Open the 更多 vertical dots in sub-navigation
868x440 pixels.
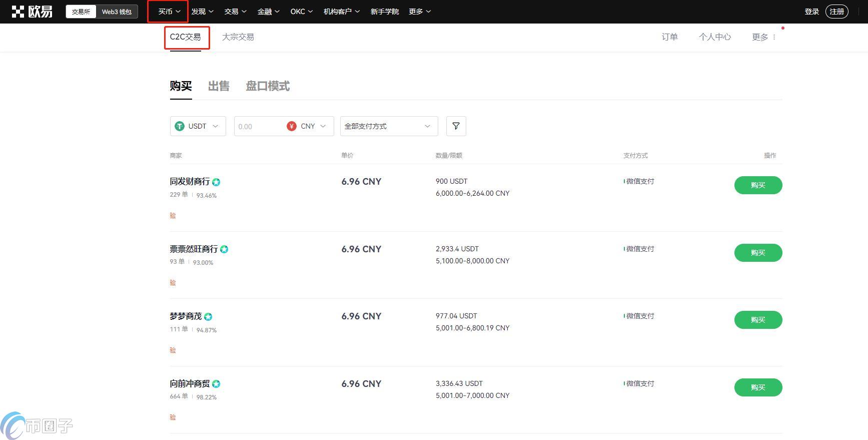click(x=774, y=37)
